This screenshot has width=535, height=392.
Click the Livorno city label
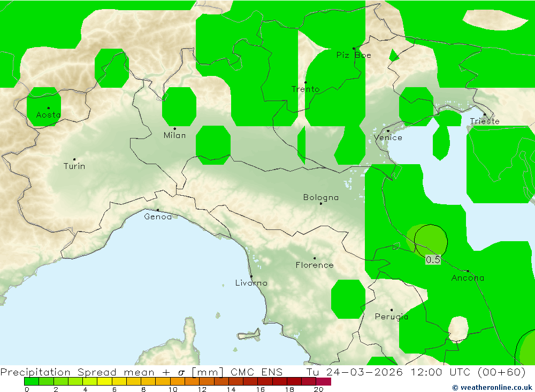pyautogui.click(x=251, y=283)
